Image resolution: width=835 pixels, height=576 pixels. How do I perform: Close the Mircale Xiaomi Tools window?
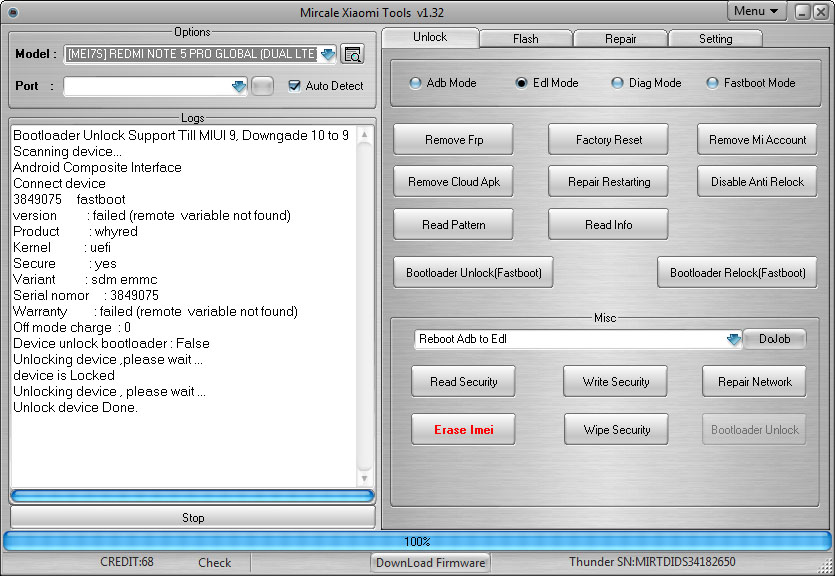pyautogui.click(x=821, y=12)
